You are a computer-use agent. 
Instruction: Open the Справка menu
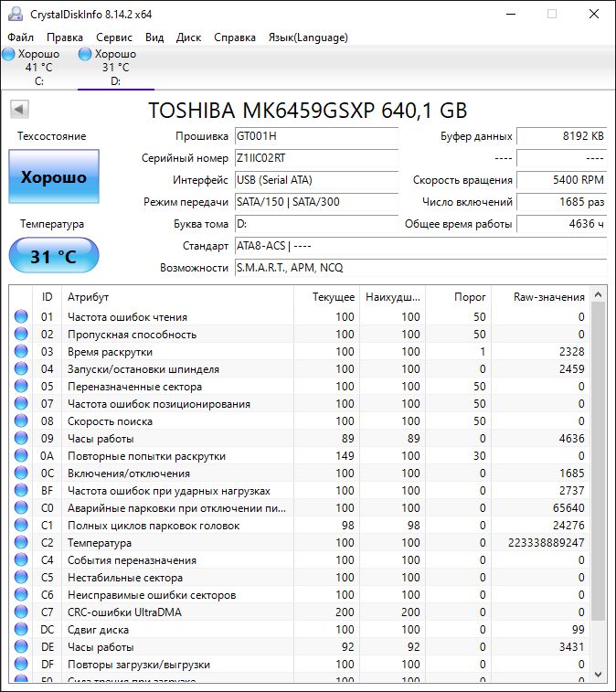pos(235,37)
